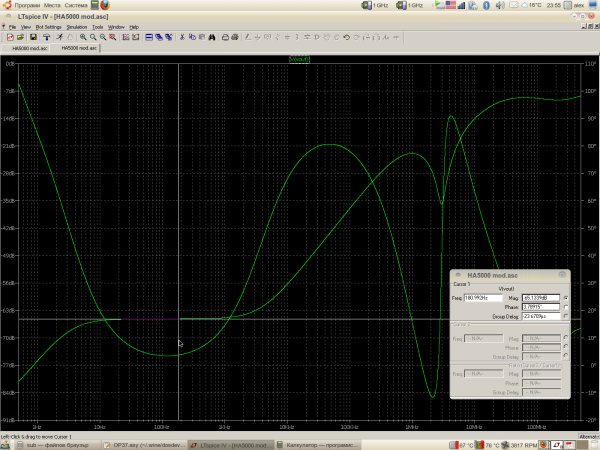
Task: Close the HA5000 mod.asc cursor dialog
Action: pos(562,275)
